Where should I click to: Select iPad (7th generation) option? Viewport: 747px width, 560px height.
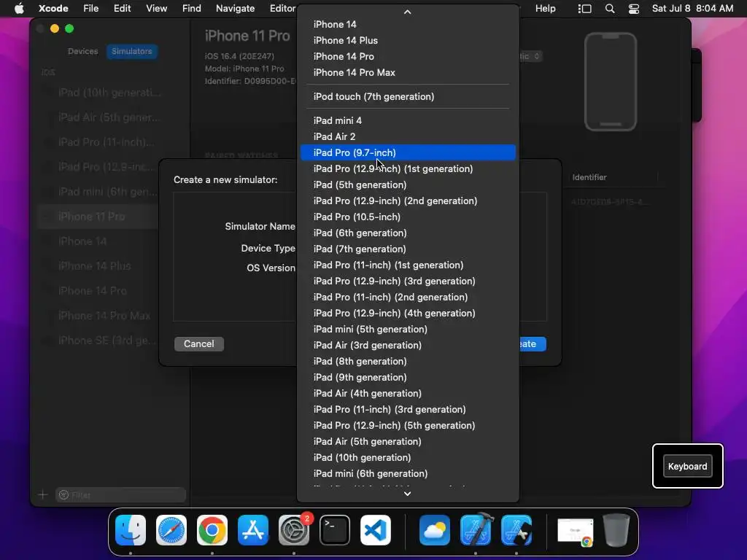tap(408, 249)
